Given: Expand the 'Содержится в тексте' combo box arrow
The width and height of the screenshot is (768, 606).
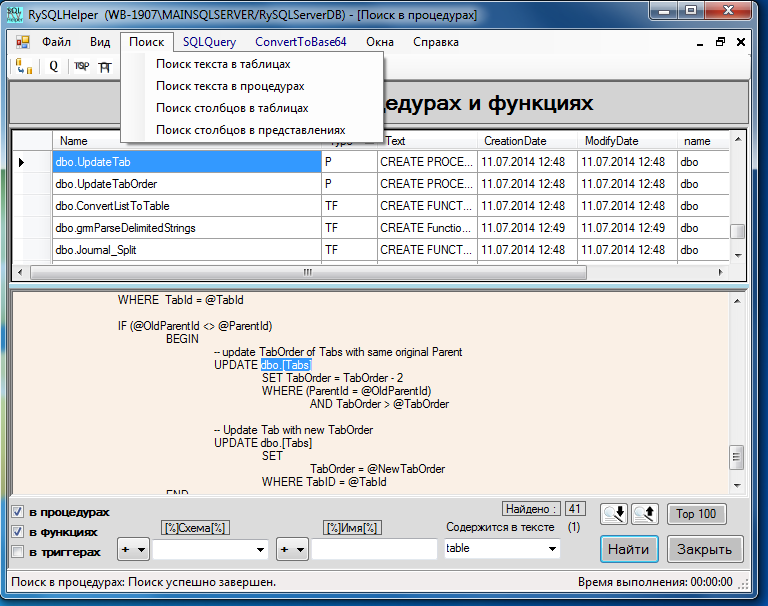Looking at the screenshot, I should [x=552, y=549].
